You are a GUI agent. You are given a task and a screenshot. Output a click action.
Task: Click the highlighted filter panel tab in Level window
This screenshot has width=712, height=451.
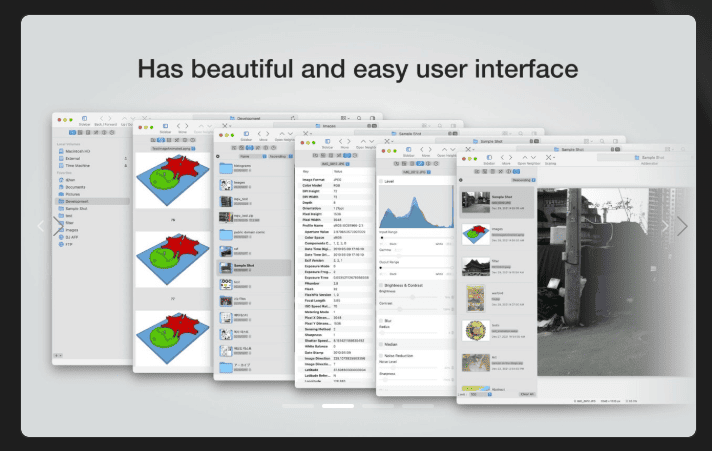420,164
